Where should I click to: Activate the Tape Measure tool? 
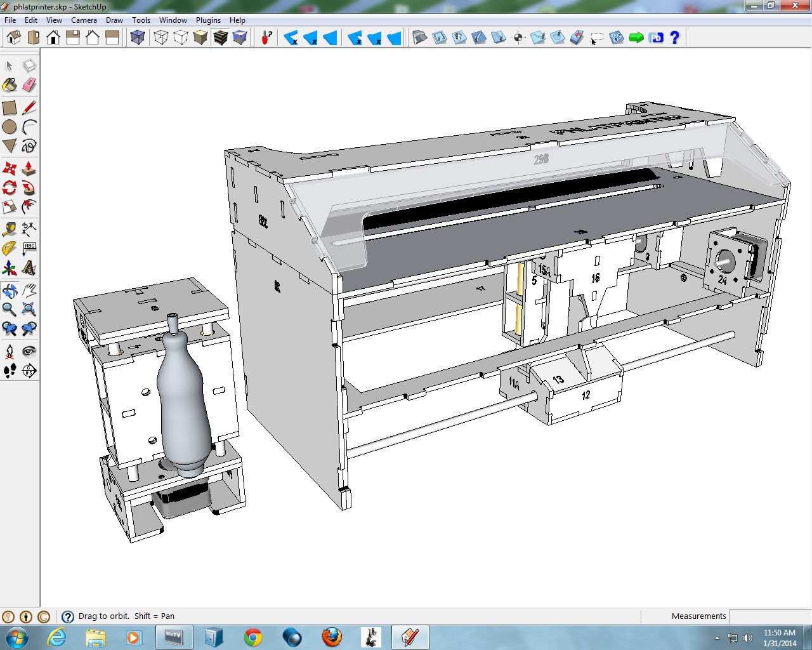click(10, 229)
